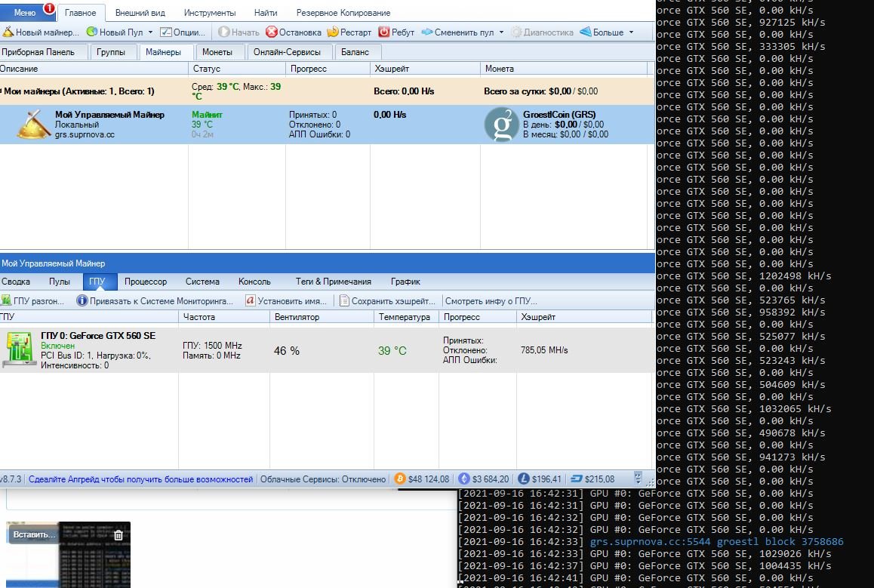Select the ГПУ 0: GeForce GTX 560 SE row title
This screenshot has height=588, width=874.
click(x=98, y=336)
